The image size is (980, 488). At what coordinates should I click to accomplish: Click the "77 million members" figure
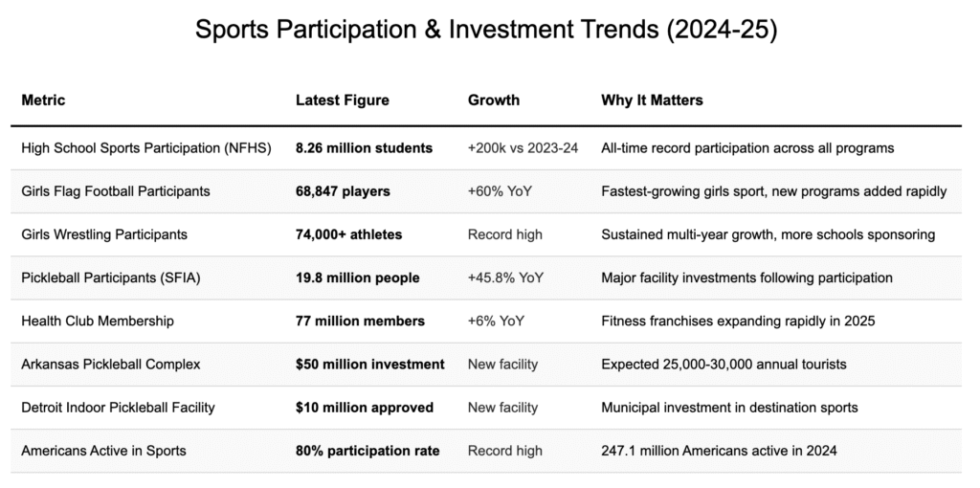pyautogui.click(x=360, y=321)
